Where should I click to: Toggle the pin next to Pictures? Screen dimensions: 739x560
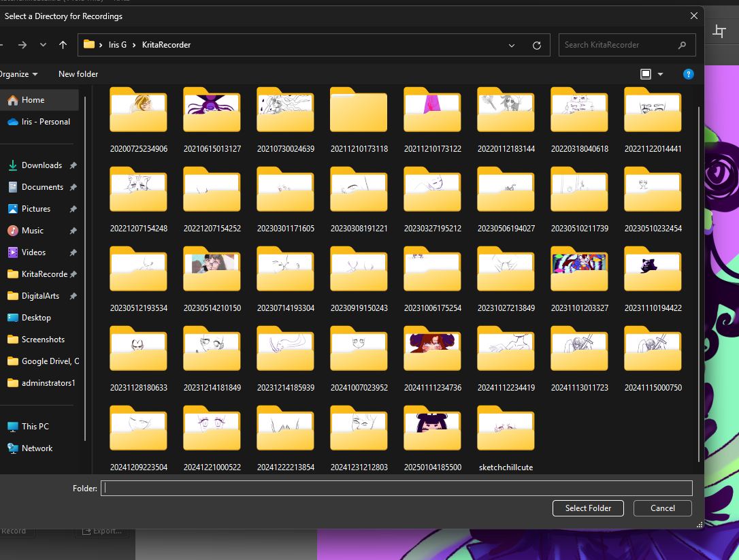pyautogui.click(x=73, y=209)
